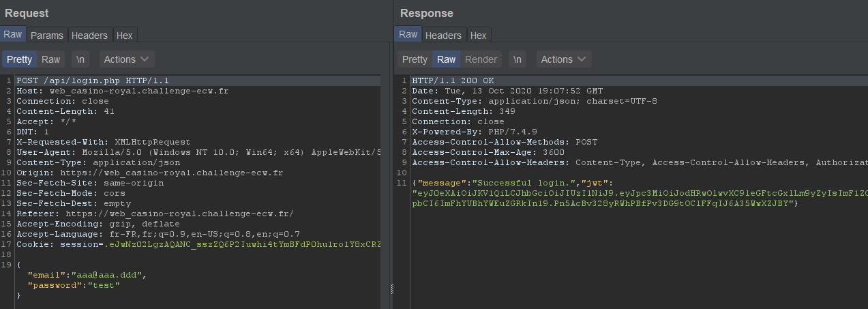This screenshot has width=868, height=309.
Task: Click the Accept: */* request header
Action: [44, 121]
